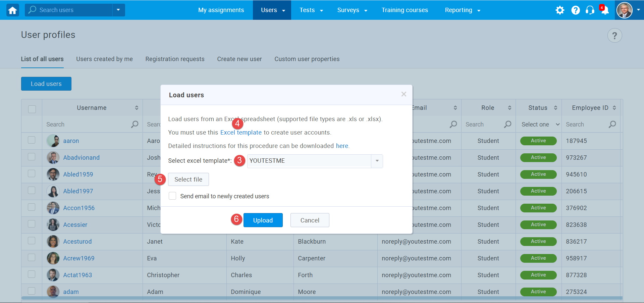The height and width of the screenshot is (303, 644).
Task: Switch to Registration requests tab
Action: pyautogui.click(x=175, y=59)
